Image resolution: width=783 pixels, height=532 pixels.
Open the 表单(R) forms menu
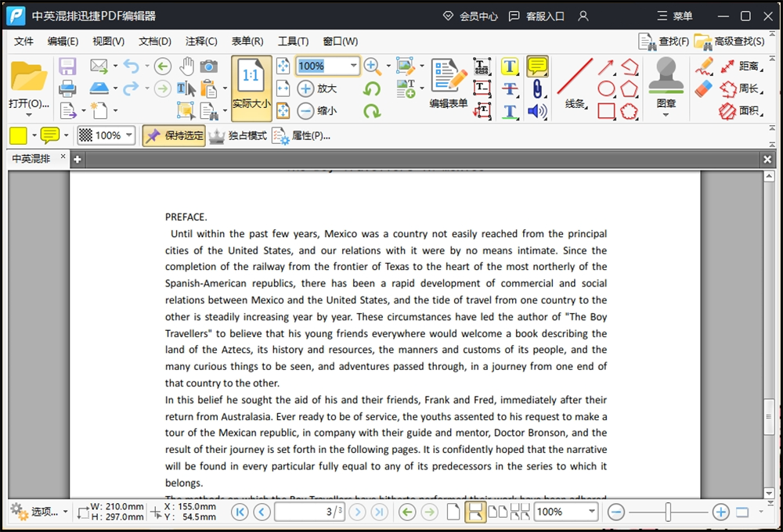[x=247, y=41]
